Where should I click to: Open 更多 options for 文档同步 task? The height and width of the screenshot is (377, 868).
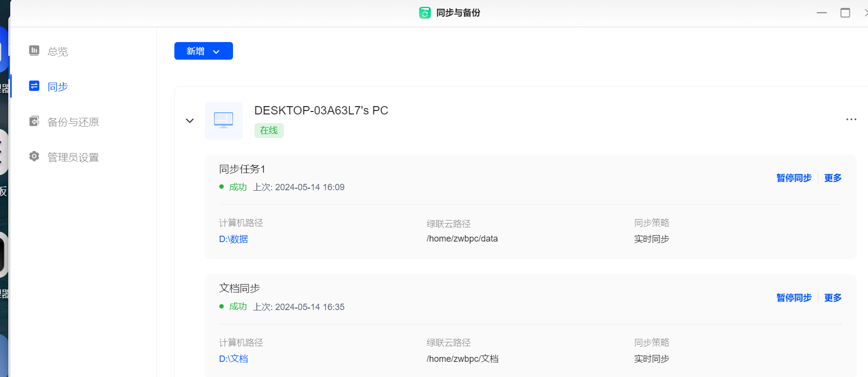(x=833, y=298)
